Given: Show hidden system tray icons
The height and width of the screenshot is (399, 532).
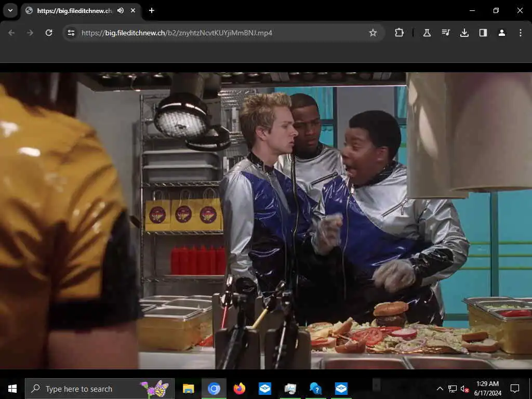Looking at the screenshot, I should (440, 389).
